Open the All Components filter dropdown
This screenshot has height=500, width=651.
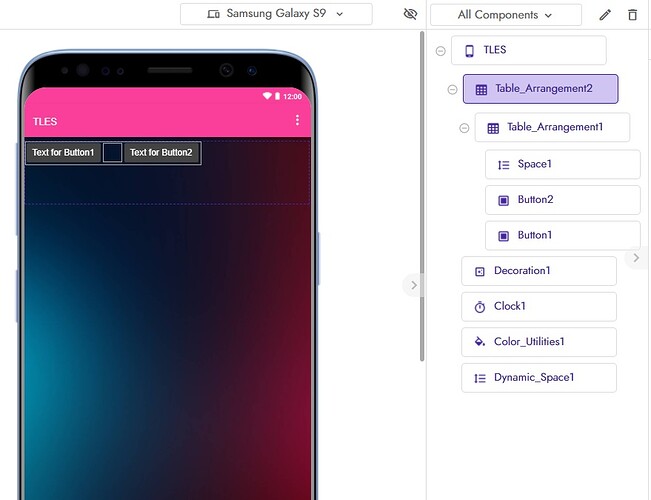coord(506,15)
